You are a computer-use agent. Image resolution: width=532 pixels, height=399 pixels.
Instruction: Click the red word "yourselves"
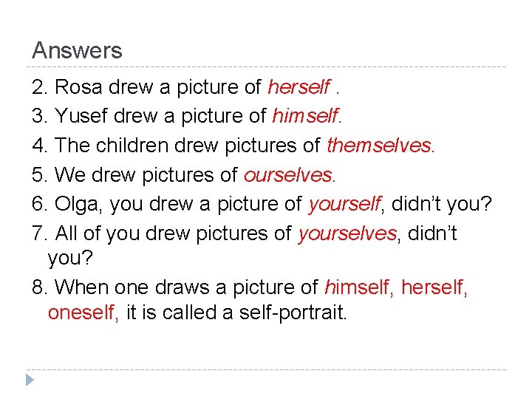(x=347, y=233)
